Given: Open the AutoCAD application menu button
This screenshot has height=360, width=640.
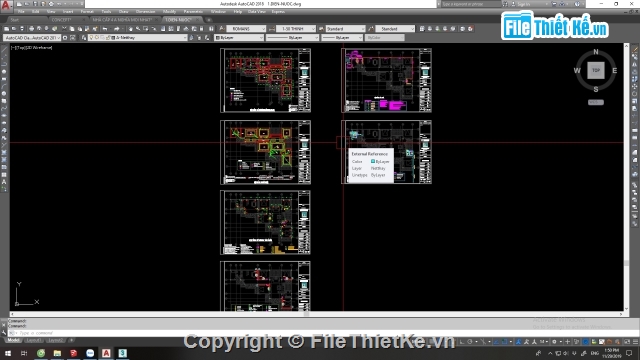Looking at the screenshot, I should coord(6,5).
